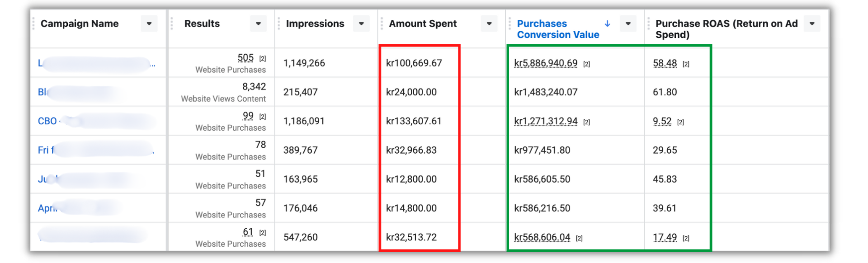Select the kr133,607.61 amount spent cell
Image resolution: width=868 pixels, height=263 pixels.
[x=414, y=121]
